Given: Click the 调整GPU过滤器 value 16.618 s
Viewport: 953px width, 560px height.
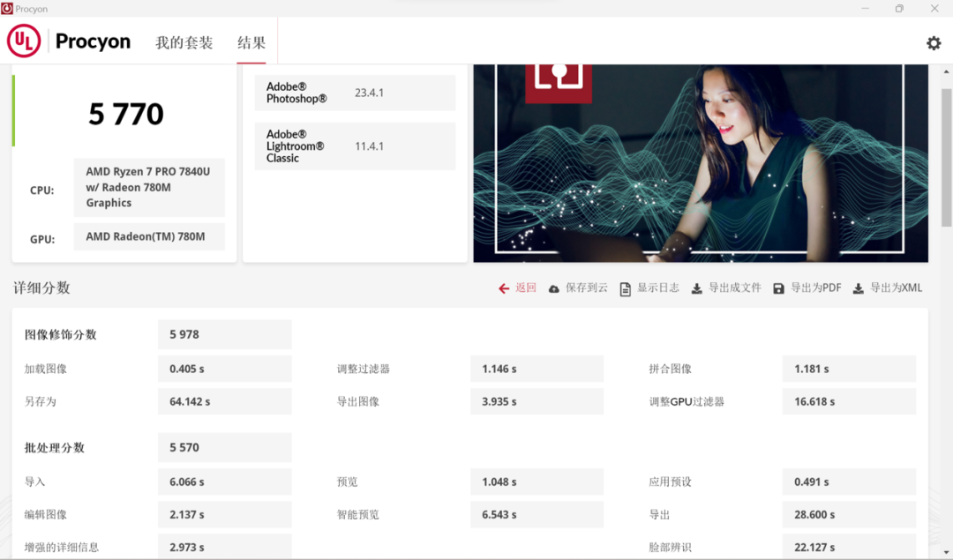Looking at the screenshot, I should tap(849, 401).
